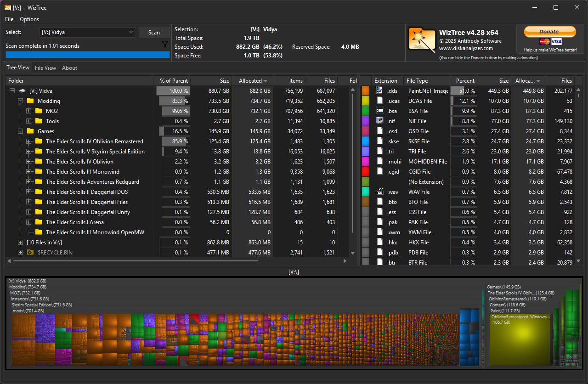This screenshot has height=384, width=588.
Task: Click the filter funnel icon
Action: click(165, 45)
